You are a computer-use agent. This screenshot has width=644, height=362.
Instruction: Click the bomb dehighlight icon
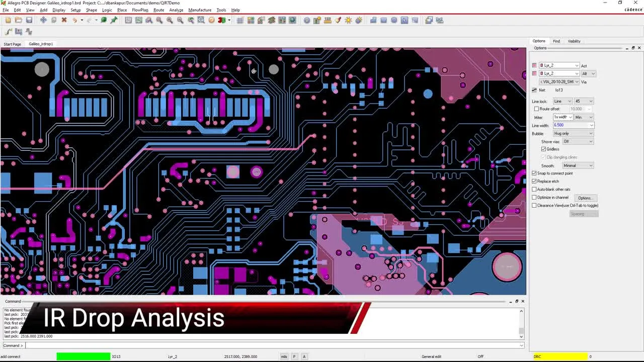pyautogui.click(x=359, y=20)
